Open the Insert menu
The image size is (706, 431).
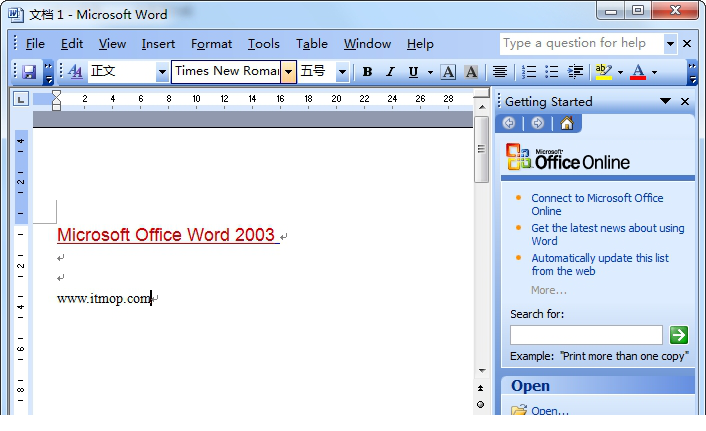tap(158, 44)
